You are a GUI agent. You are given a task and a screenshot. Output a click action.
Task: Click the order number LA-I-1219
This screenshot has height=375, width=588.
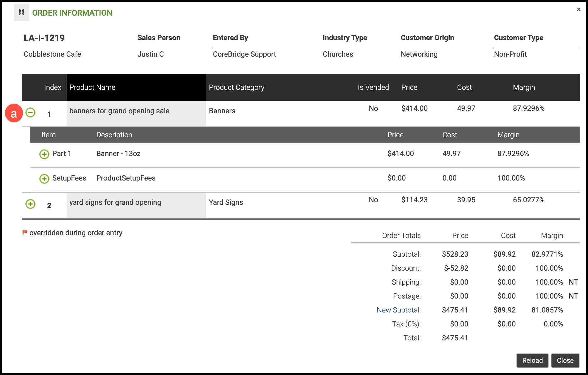point(44,38)
